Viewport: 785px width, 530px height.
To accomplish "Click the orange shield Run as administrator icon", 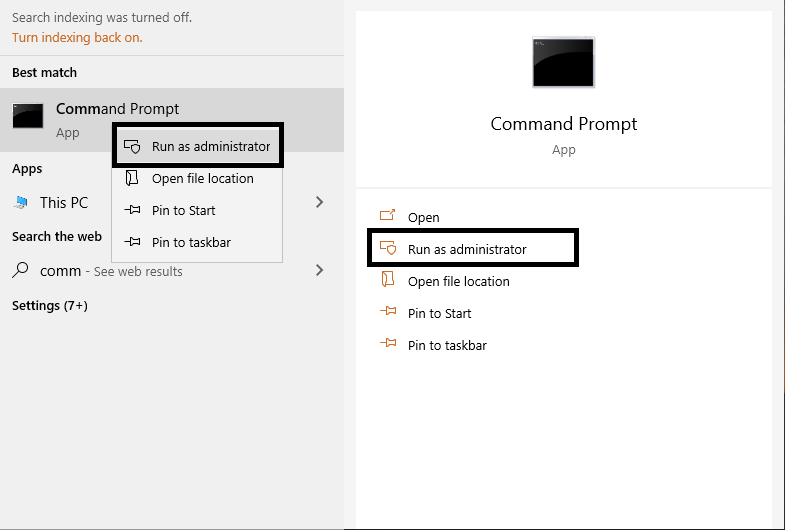I will (388, 249).
